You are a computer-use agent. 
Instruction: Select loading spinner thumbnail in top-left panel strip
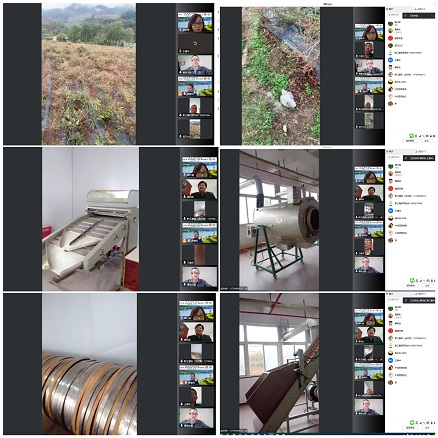click(195, 44)
